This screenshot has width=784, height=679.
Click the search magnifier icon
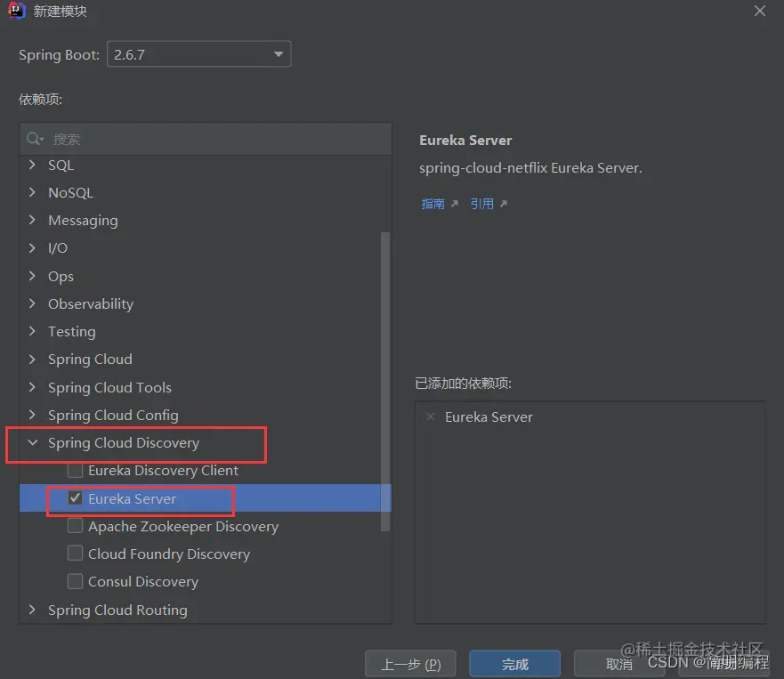[34, 139]
